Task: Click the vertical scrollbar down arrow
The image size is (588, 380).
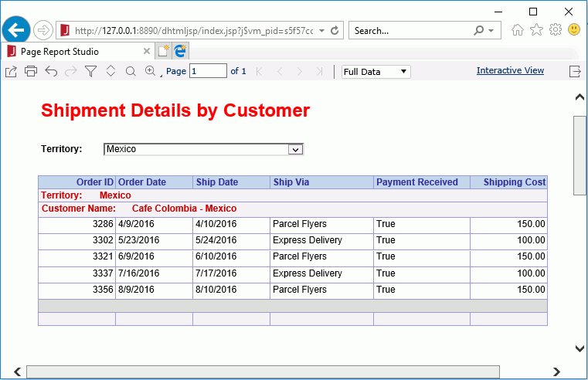Action: (x=580, y=348)
